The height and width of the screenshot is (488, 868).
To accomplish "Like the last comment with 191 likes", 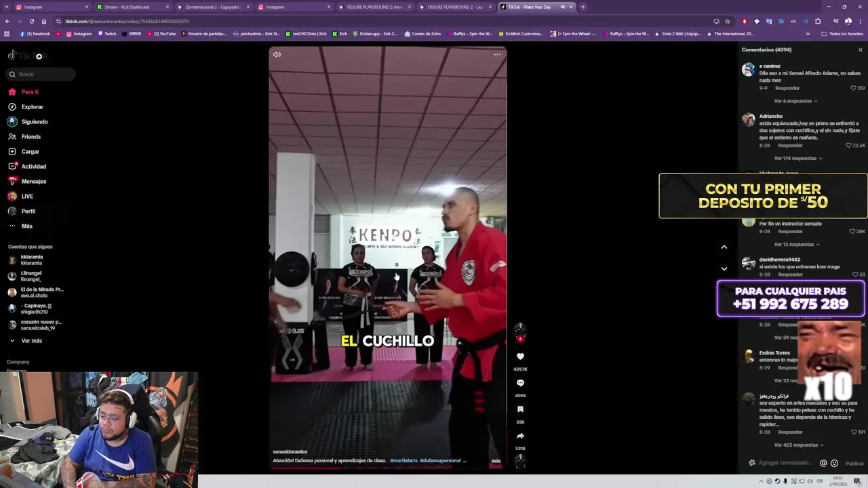I will [x=854, y=432].
